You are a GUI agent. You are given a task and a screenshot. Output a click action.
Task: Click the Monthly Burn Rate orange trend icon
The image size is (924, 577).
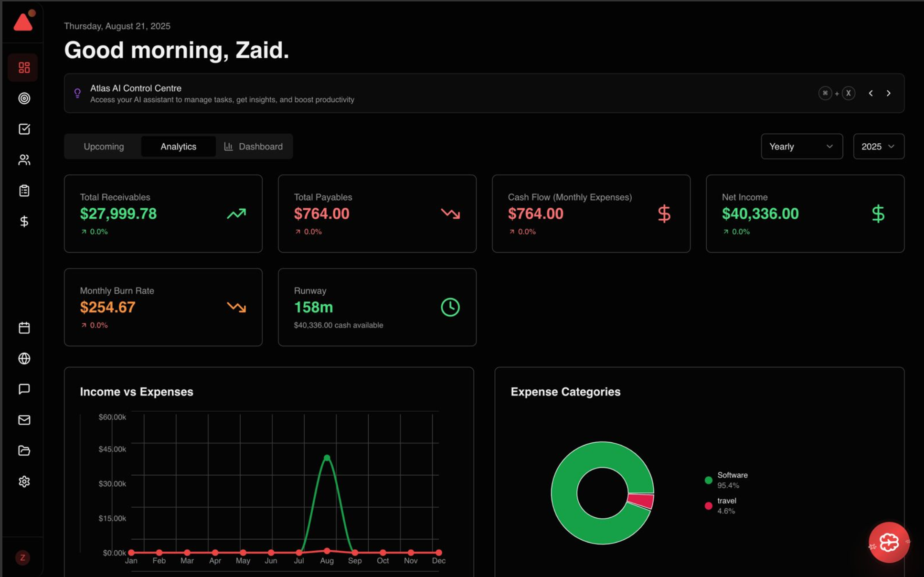point(236,307)
